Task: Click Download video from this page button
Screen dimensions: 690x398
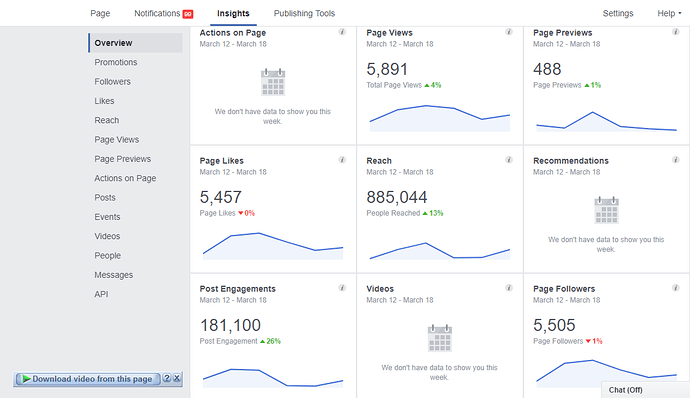Action: tap(88, 379)
